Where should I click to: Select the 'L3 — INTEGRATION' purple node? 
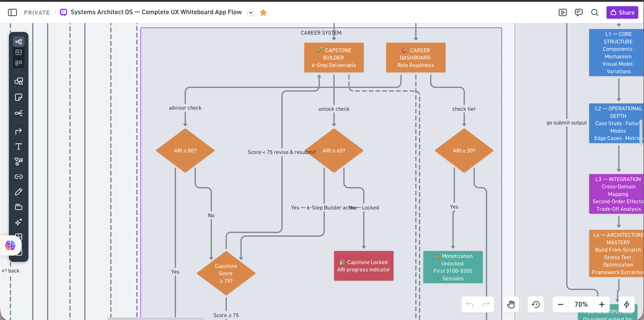(616, 194)
